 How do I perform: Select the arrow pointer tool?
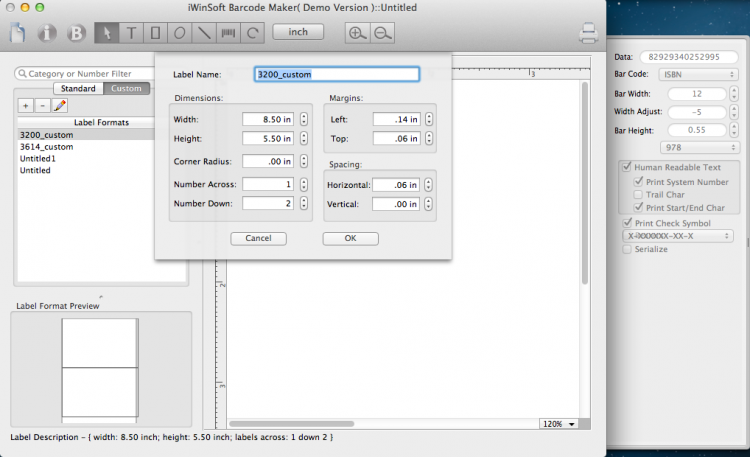(107, 33)
